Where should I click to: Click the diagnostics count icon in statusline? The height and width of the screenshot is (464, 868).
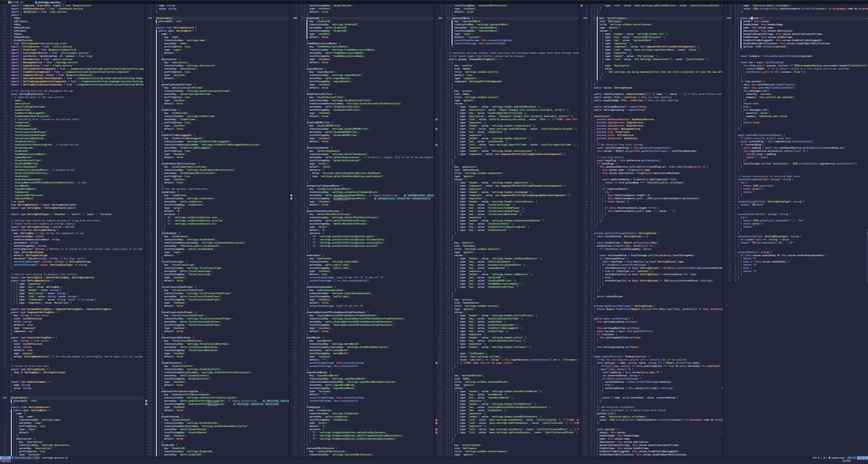pyautogui.click(x=37, y=458)
